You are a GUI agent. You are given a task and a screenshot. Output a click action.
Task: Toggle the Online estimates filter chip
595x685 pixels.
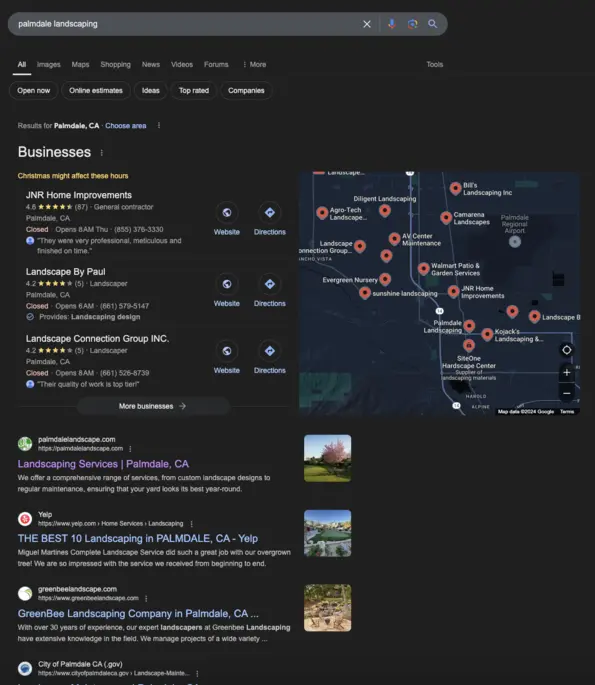pos(96,90)
